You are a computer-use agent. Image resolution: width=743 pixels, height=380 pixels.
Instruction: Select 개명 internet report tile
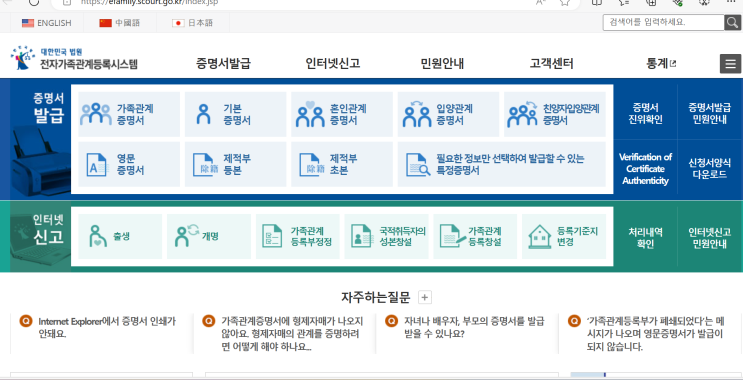coord(209,236)
